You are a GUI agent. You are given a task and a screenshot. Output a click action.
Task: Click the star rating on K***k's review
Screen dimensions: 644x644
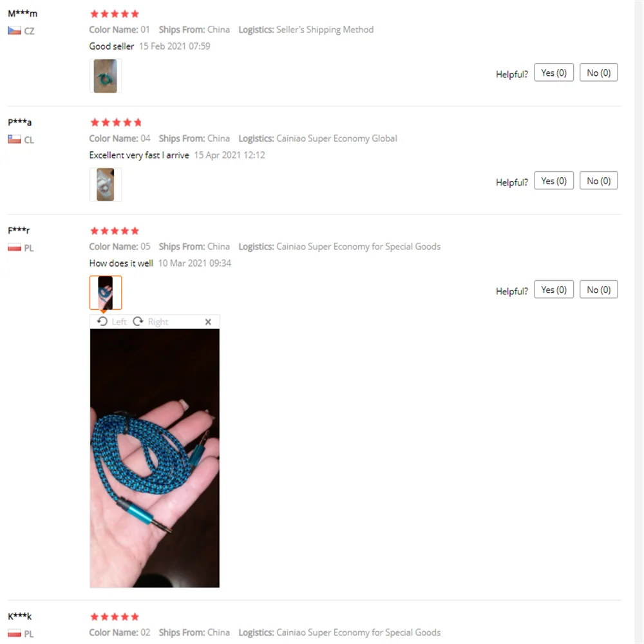pos(115,616)
